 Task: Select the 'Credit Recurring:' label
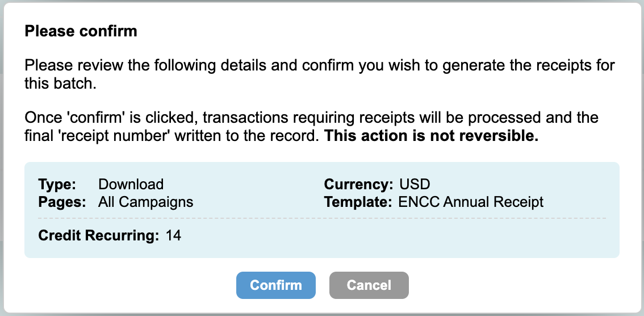coord(98,235)
